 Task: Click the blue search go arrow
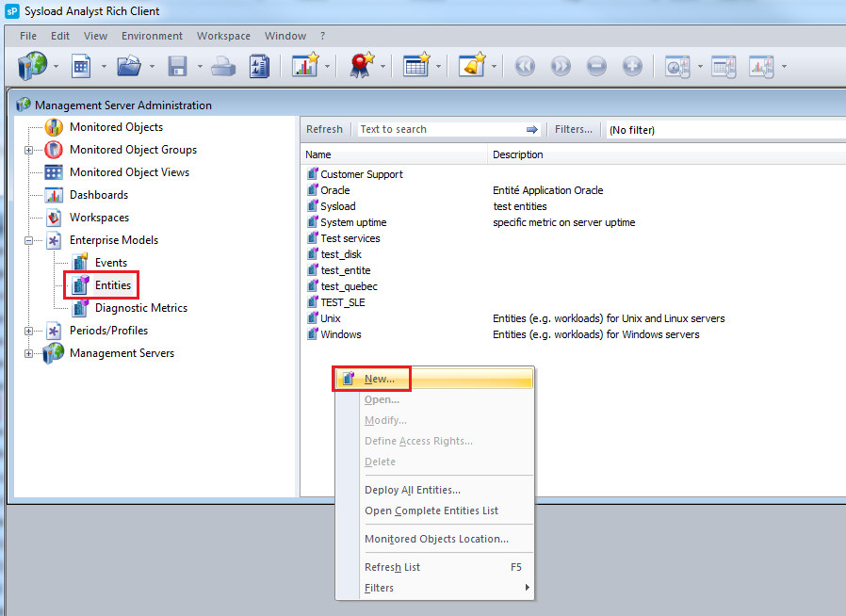point(532,129)
